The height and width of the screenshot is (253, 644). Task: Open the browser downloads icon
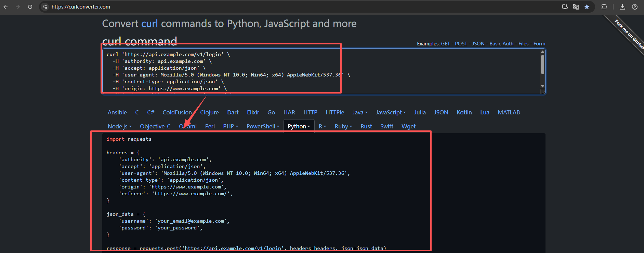622,7
